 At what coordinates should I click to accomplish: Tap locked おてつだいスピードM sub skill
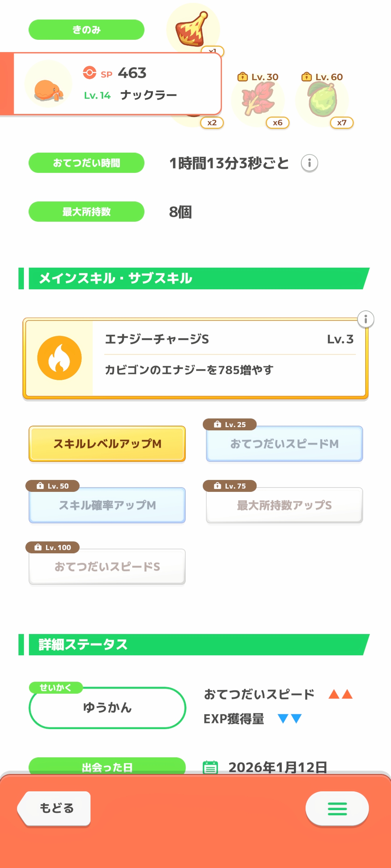point(285,444)
